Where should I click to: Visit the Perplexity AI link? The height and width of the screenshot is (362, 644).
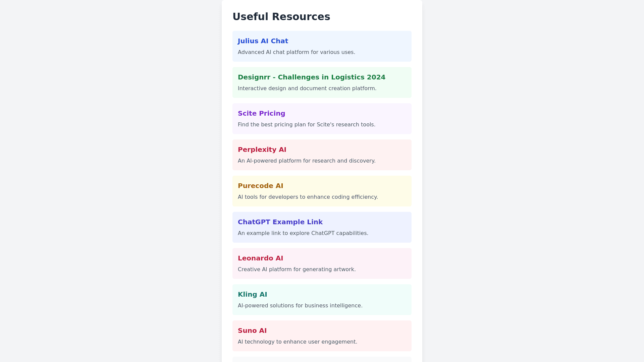(x=262, y=149)
